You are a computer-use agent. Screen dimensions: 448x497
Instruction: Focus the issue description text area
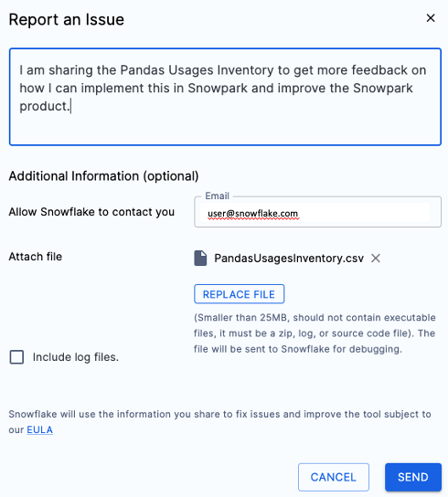[x=225, y=97]
